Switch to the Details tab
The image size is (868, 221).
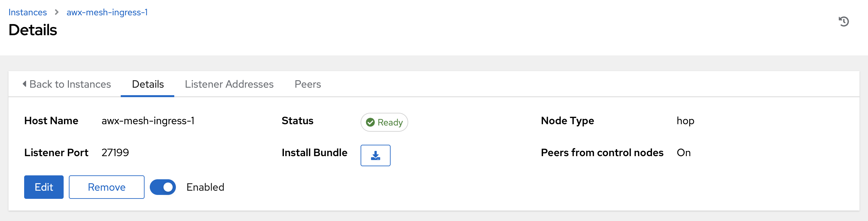[147, 84]
